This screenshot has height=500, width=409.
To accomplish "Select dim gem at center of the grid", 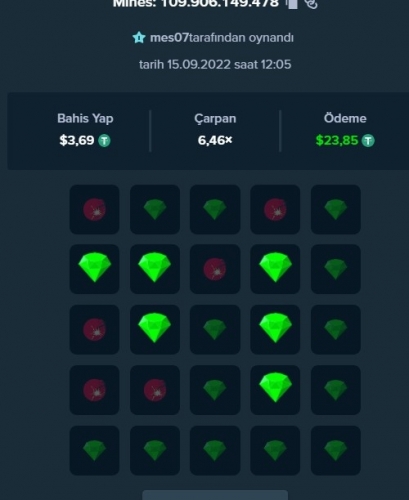I will pos(215,329).
